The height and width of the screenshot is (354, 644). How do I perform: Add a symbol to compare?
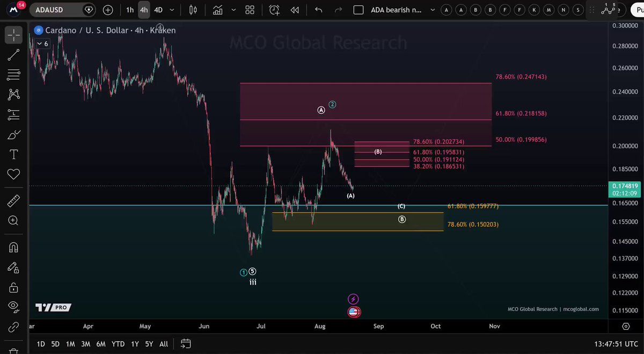(108, 10)
